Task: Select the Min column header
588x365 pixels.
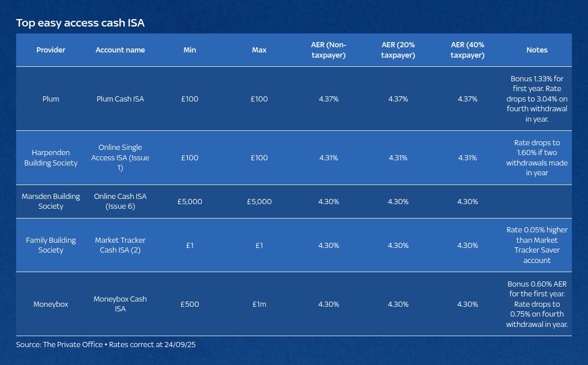Action: tap(190, 50)
